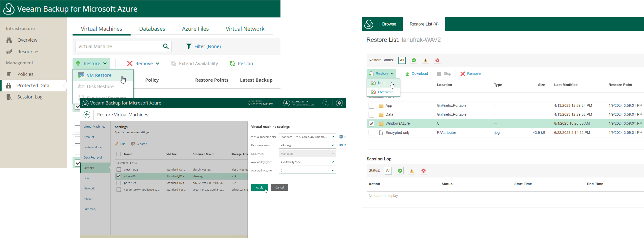Open the Availability type dropdown
644x238 pixels.
307,162
